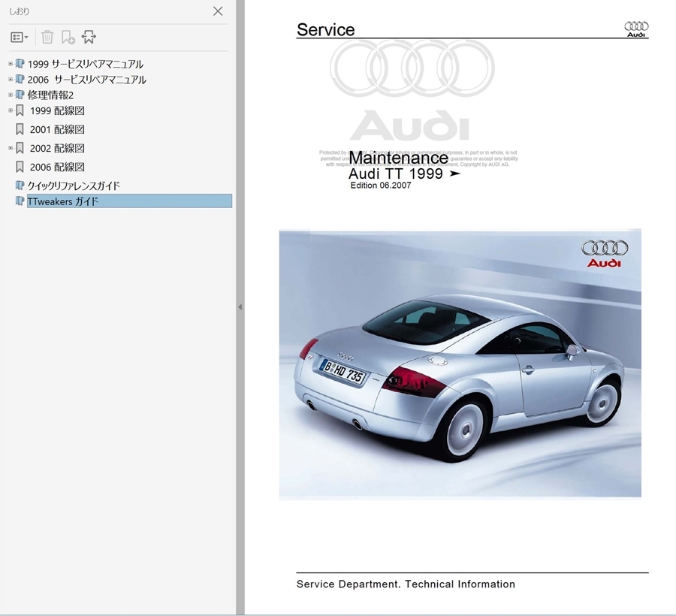Click the Edition 06.2007 text
676x616 pixels.
381,186
